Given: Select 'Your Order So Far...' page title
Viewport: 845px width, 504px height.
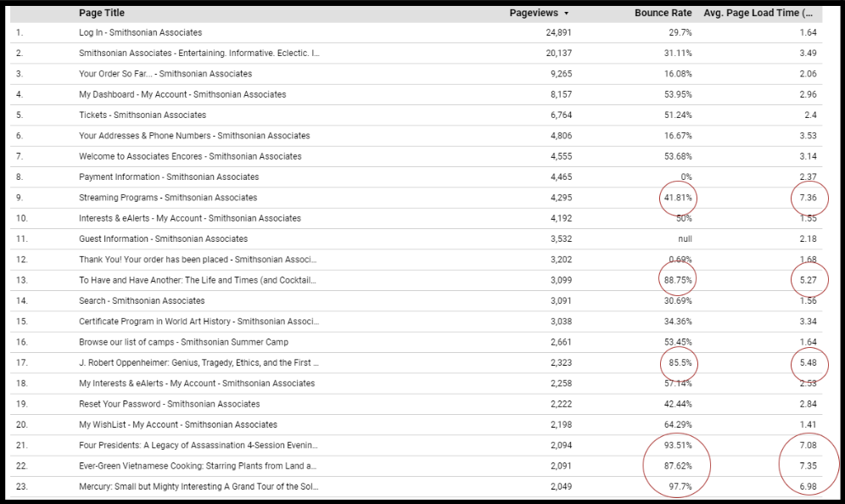Looking at the screenshot, I should (165, 74).
